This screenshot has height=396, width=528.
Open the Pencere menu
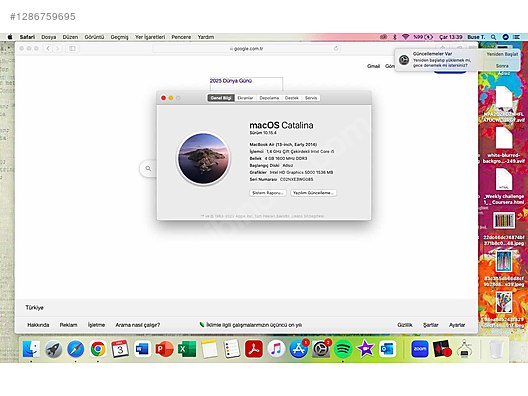pyautogui.click(x=181, y=37)
